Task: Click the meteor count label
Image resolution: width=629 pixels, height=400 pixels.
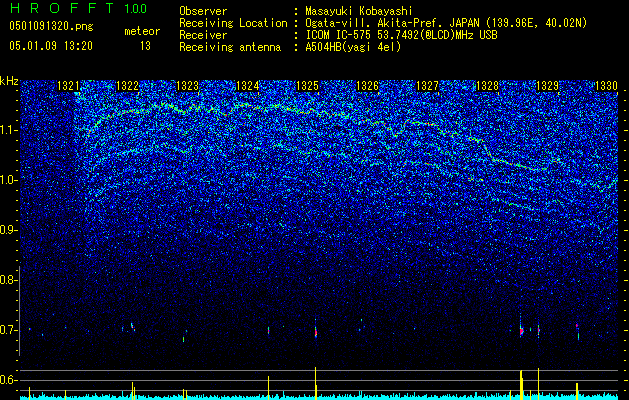Action: (142, 31)
